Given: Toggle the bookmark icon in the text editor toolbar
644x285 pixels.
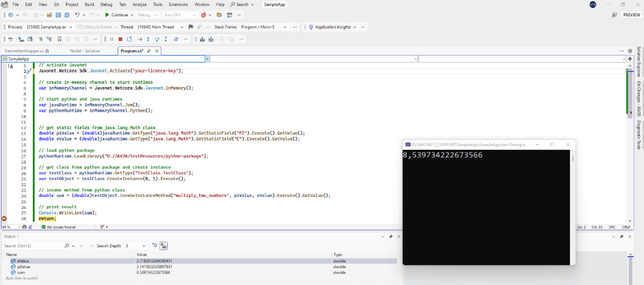Looking at the screenshot, I should pyautogui.click(x=59, y=39).
